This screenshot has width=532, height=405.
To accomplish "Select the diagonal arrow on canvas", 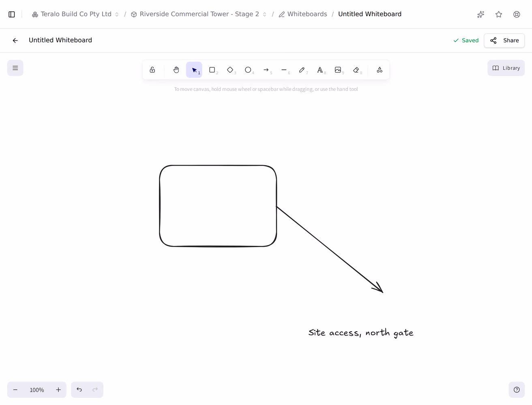I will coord(330,249).
